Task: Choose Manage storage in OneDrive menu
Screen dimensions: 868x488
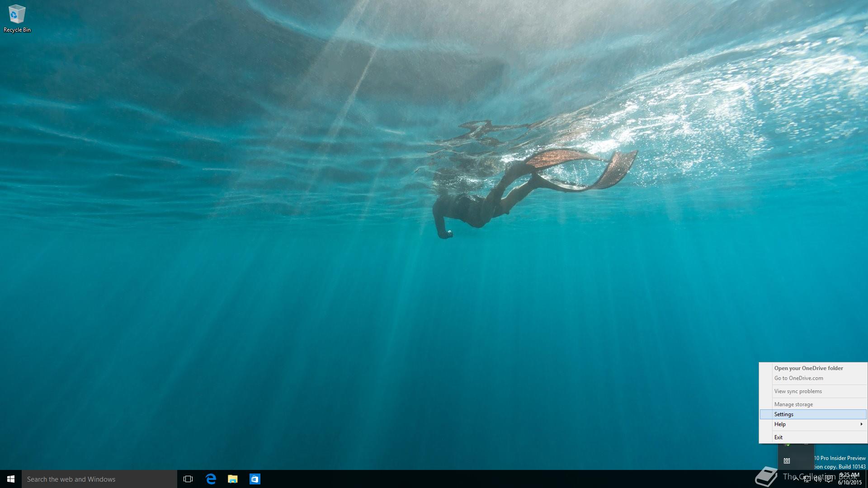Action: pos(813,404)
